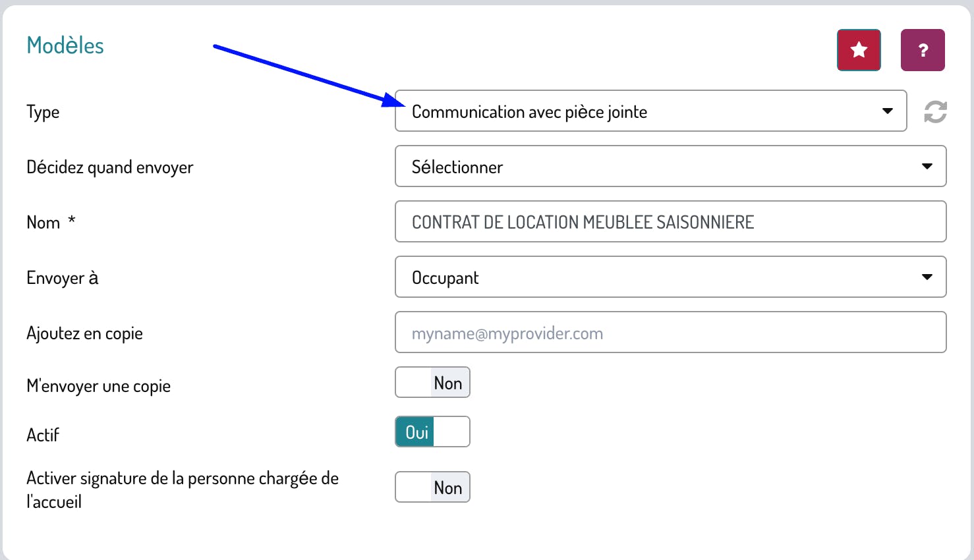974x560 pixels.
Task: Focus the "Ajoutez en copie" email field
Action: 670,333
